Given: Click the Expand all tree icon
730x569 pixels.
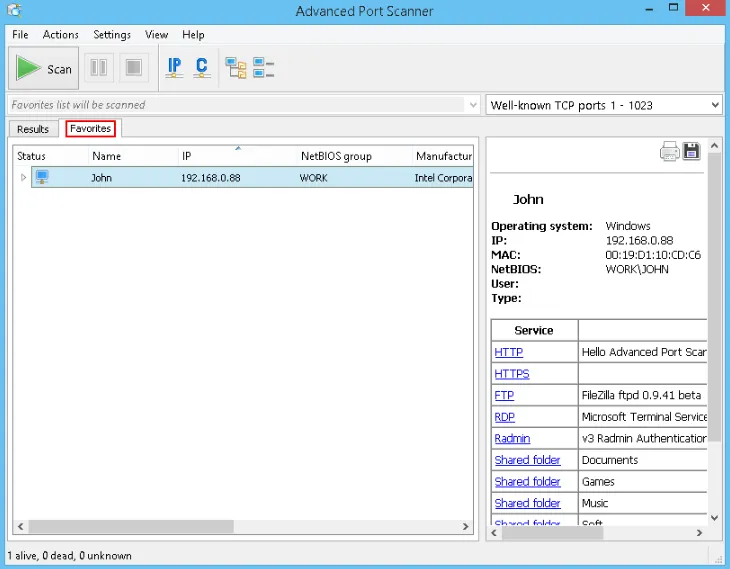Looking at the screenshot, I should [x=236, y=68].
